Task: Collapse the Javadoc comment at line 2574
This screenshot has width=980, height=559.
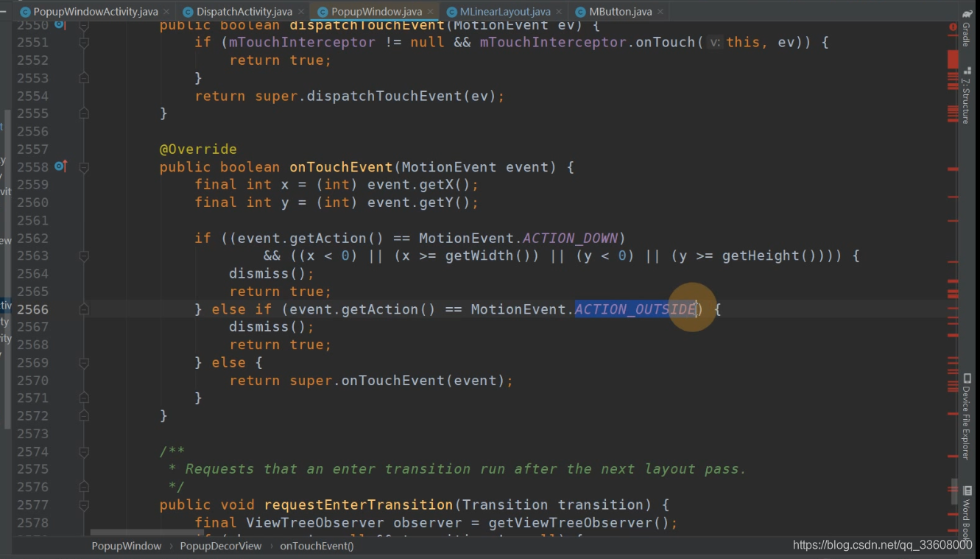Action: tap(84, 451)
